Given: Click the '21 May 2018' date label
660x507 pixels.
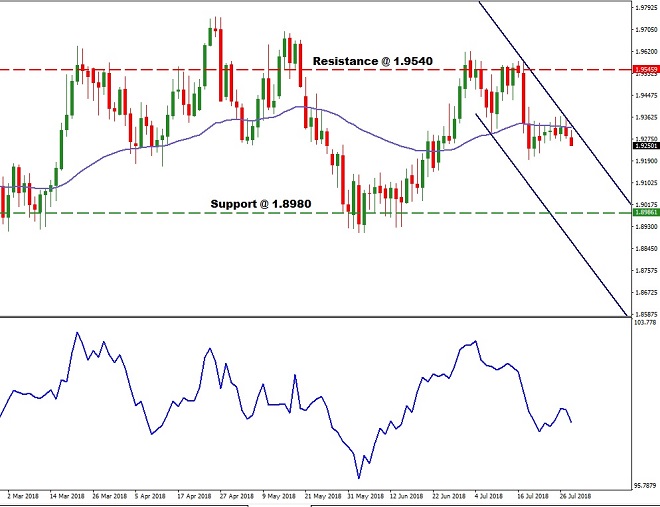Looking at the screenshot, I should pos(323,496).
